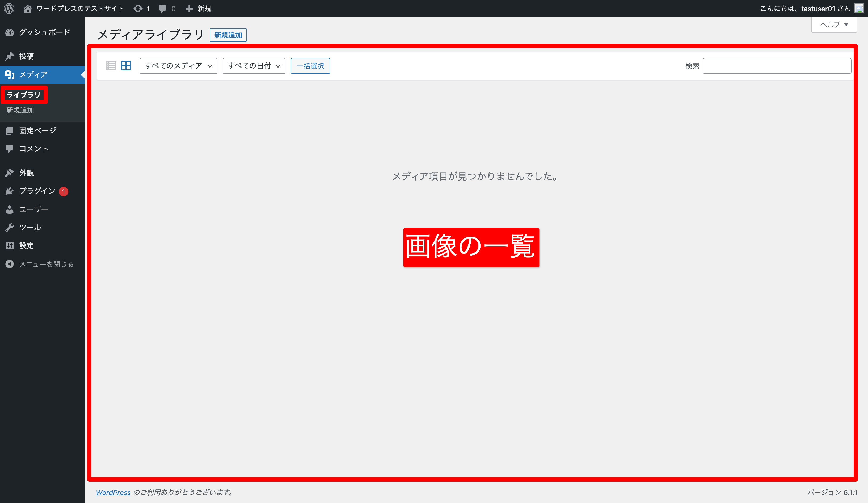
Task: Open 投稿 posts menu
Action: click(42, 56)
